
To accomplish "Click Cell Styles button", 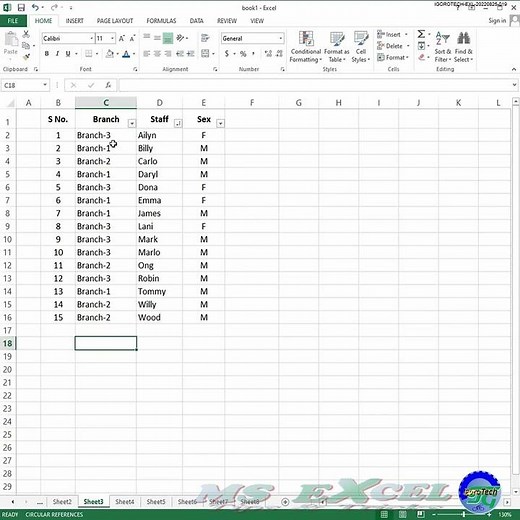I will pyautogui.click(x=361, y=47).
